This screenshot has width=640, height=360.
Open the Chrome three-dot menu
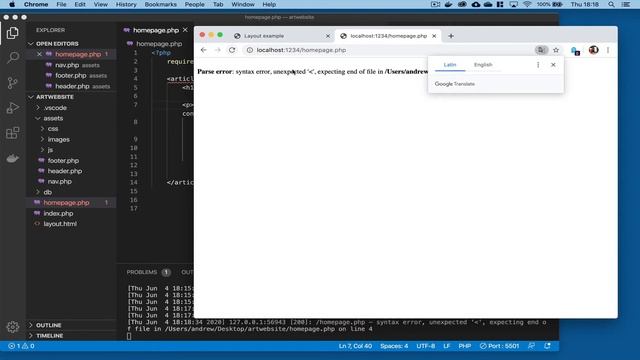point(608,50)
